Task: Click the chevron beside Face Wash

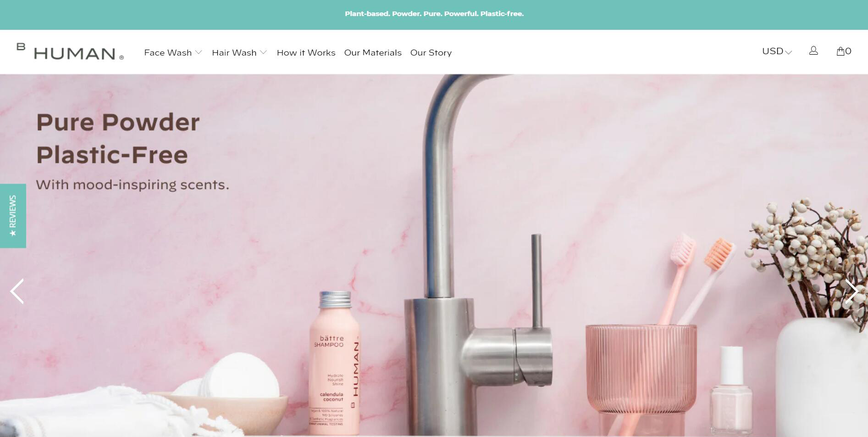Action: [x=199, y=52]
